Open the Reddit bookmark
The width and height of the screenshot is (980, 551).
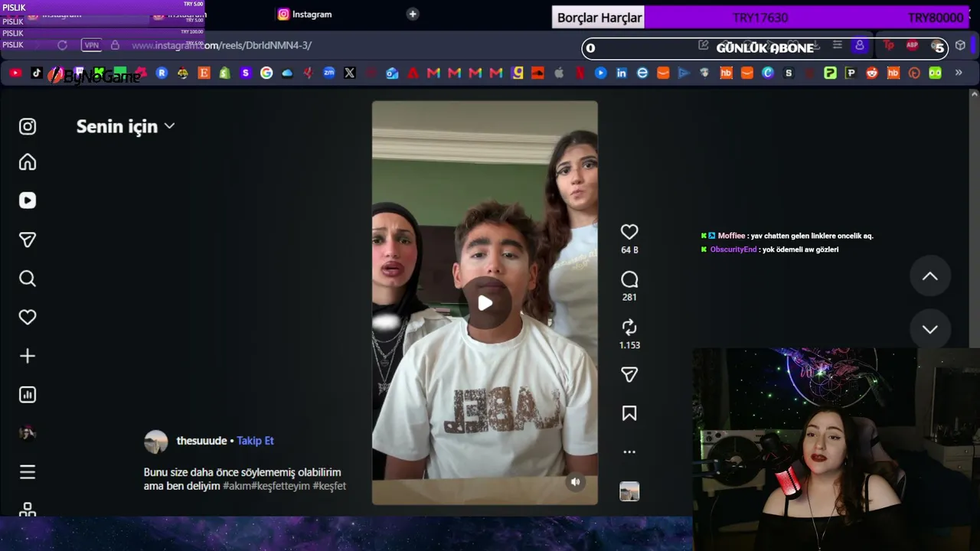tap(872, 73)
